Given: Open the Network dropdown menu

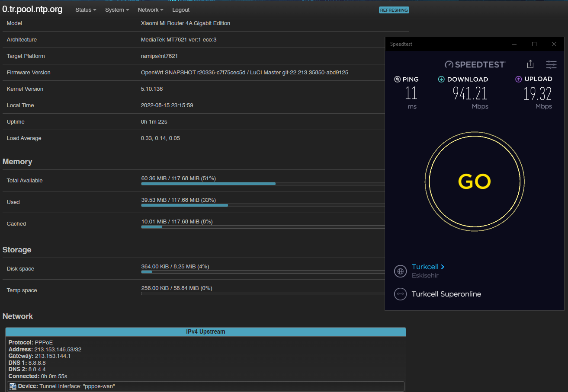Looking at the screenshot, I should pyautogui.click(x=151, y=10).
